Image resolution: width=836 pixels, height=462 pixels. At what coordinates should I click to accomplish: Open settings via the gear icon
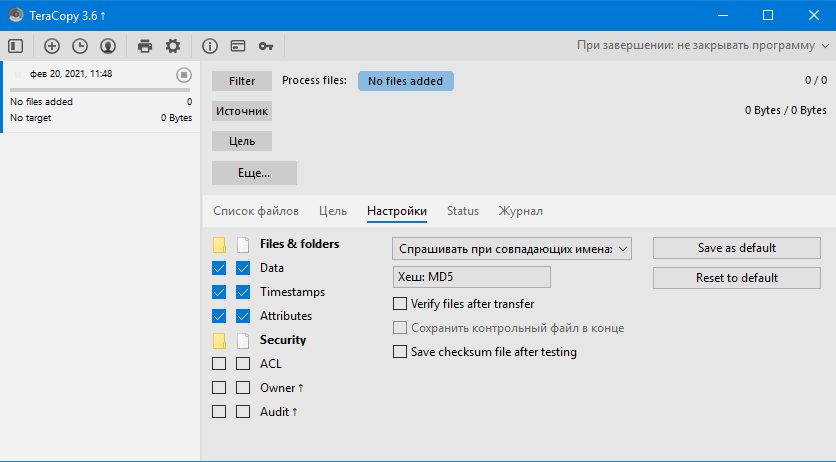173,46
